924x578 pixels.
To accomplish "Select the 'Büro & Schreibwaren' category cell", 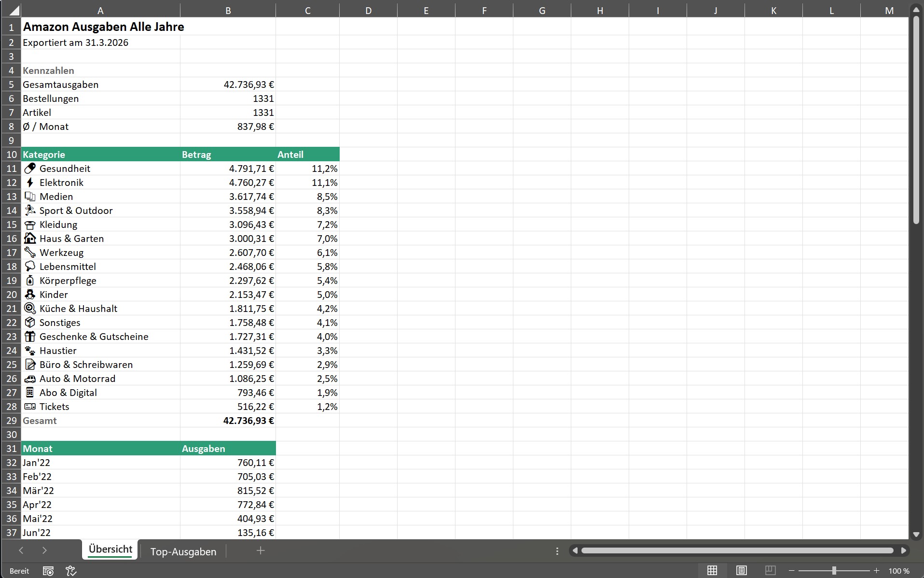I will click(x=100, y=365).
